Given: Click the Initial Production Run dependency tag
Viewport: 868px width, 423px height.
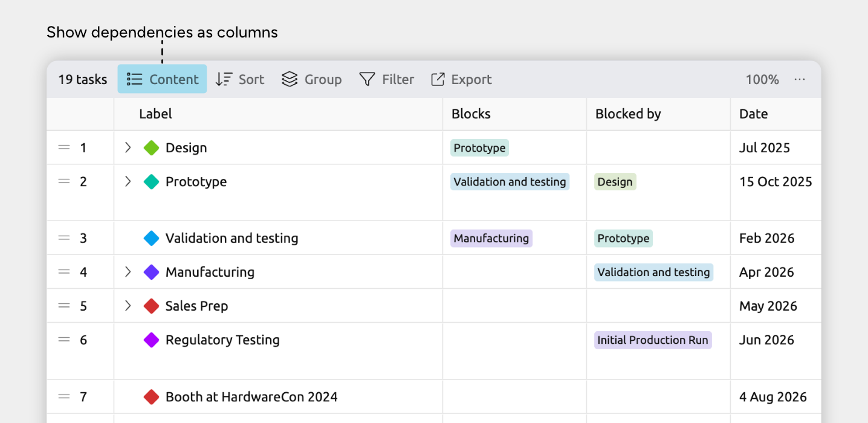Looking at the screenshot, I should [653, 340].
